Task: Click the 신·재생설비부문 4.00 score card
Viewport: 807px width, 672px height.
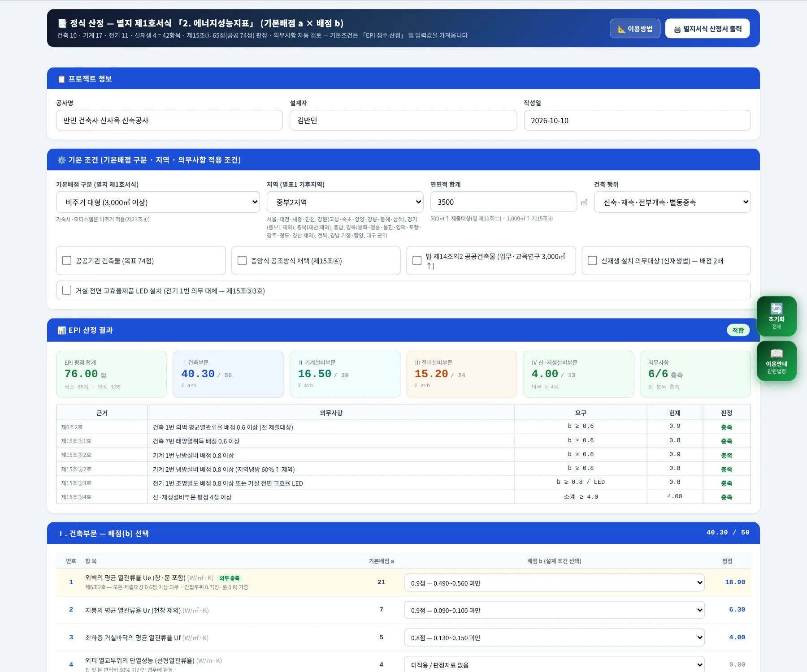Action: point(578,374)
